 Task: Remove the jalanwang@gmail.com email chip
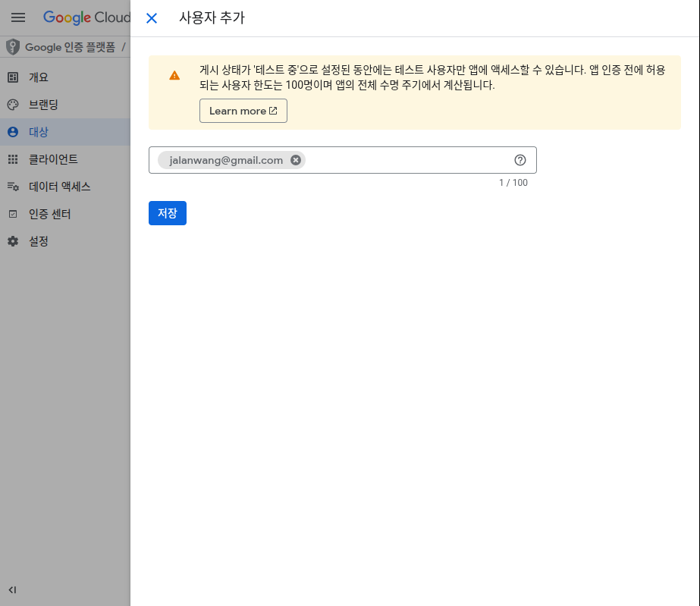point(296,160)
